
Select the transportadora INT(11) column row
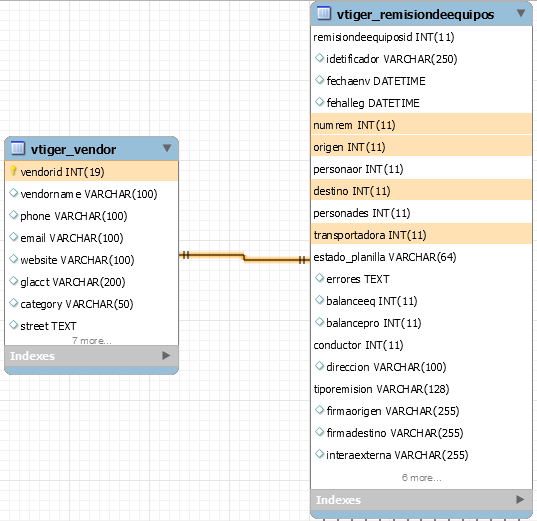tap(421, 235)
